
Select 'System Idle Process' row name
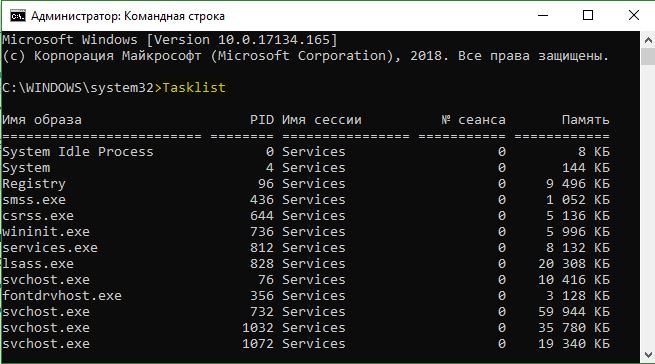(x=78, y=152)
